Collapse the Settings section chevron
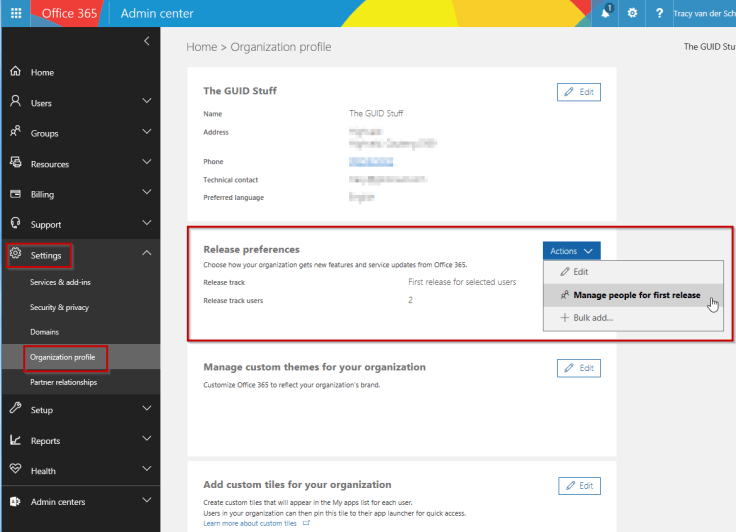 pos(147,255)
